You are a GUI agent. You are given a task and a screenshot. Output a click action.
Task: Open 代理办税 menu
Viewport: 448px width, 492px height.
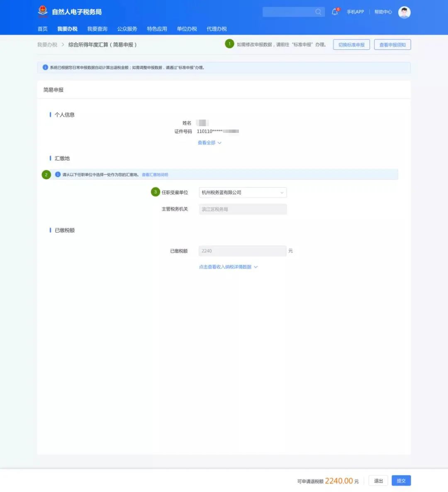[217, 29]
